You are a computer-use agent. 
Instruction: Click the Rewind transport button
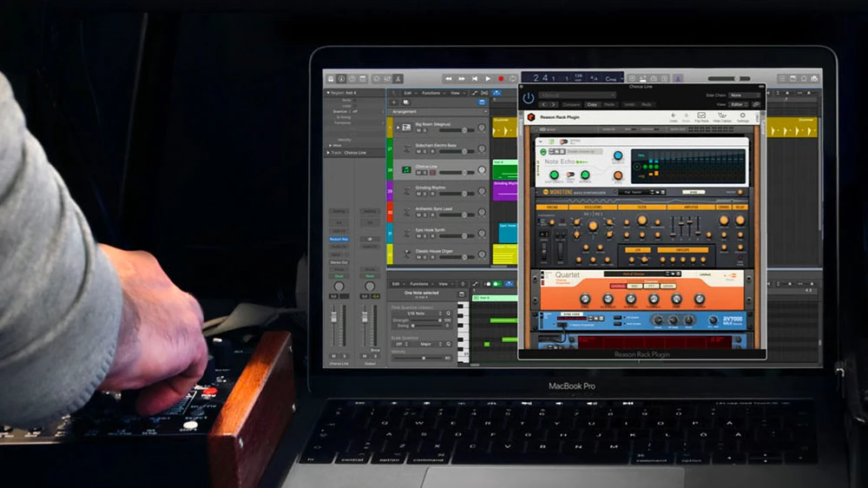[x=450, y=79]
